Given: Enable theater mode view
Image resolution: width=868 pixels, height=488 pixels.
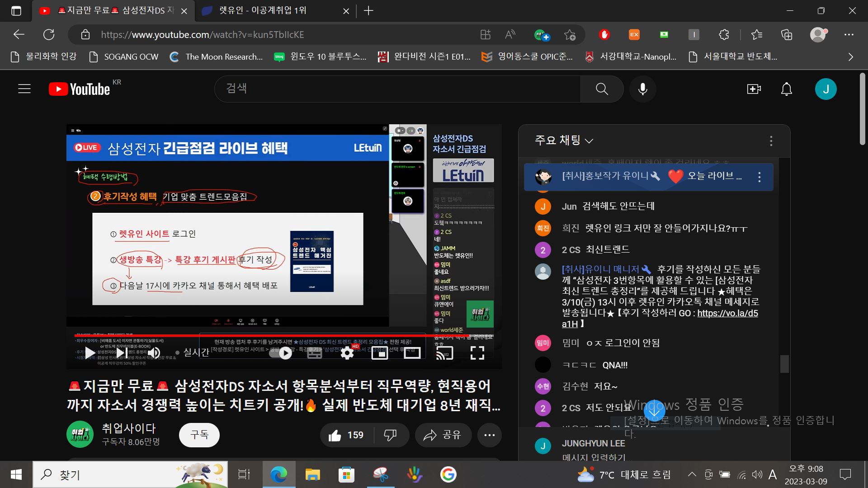Looking at the screenshot, I should [x=412, y=353].
